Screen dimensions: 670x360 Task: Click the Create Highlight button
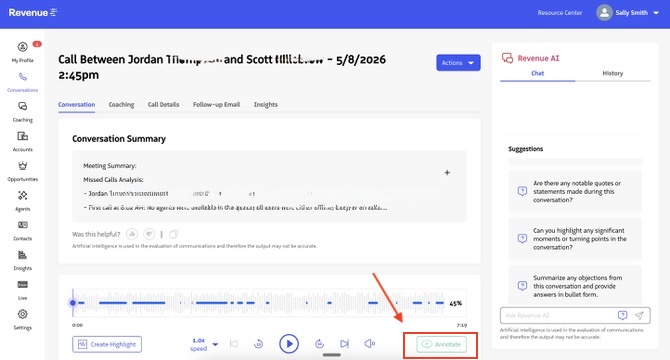107,344
